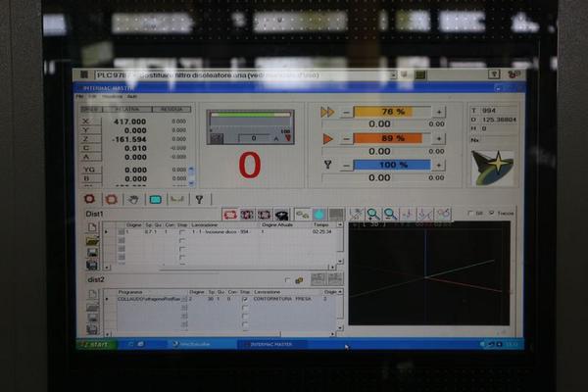Toggle the Stop checkbox in dist2 second row
The height and width of the screenshot is (392, 588).
(x=245, y=308)
